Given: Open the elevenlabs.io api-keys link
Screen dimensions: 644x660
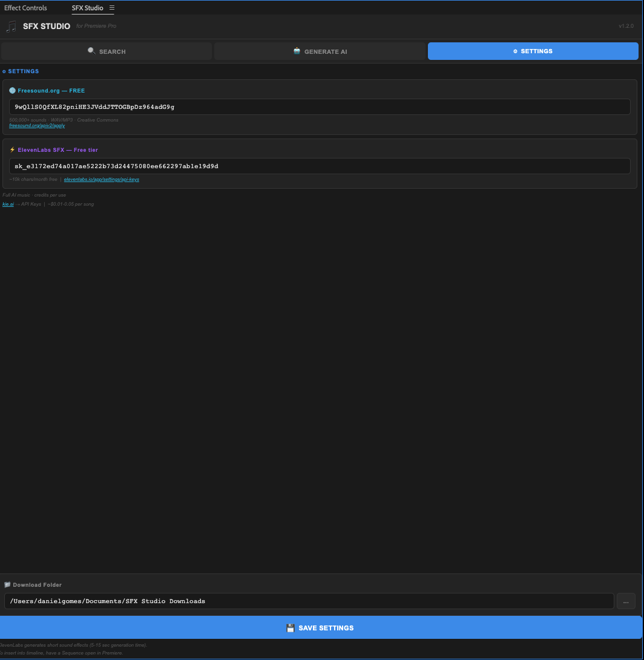Looking at the screenshot, I should click(102, 179).
